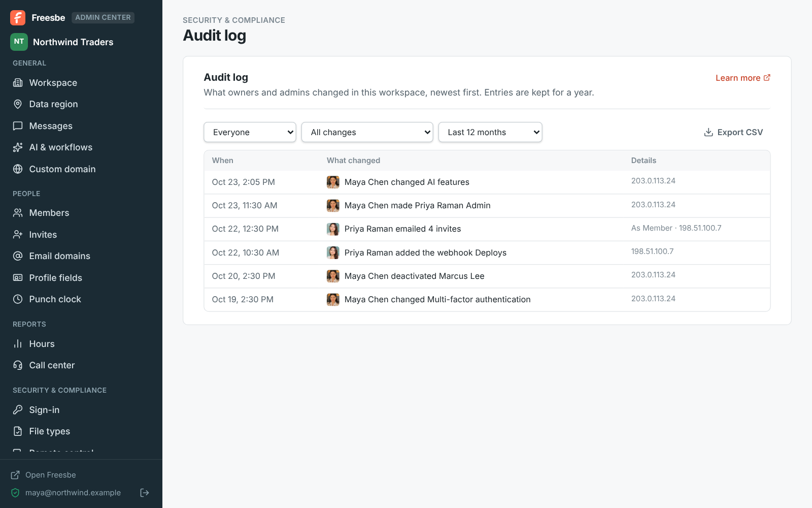812x508 pixels.
Task: Click the File types document icon
Action: [x=18, y=431]
